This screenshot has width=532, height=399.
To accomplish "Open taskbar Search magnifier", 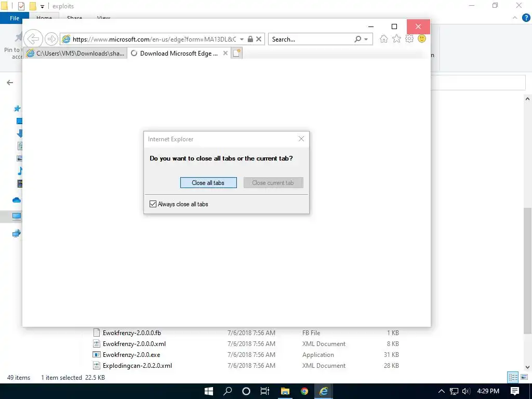I will point(228,391).
